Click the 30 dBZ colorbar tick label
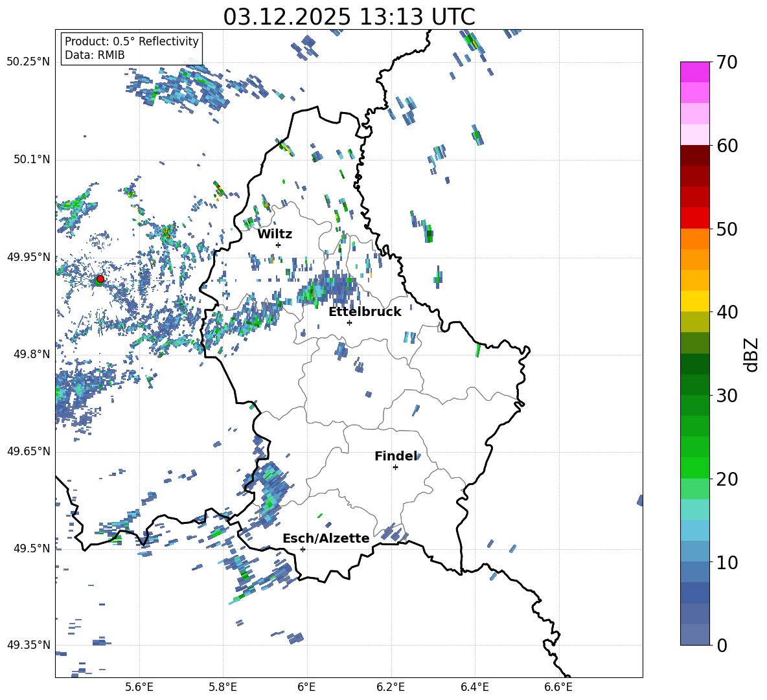Viewport: 767px width, 700px height. 727,396
